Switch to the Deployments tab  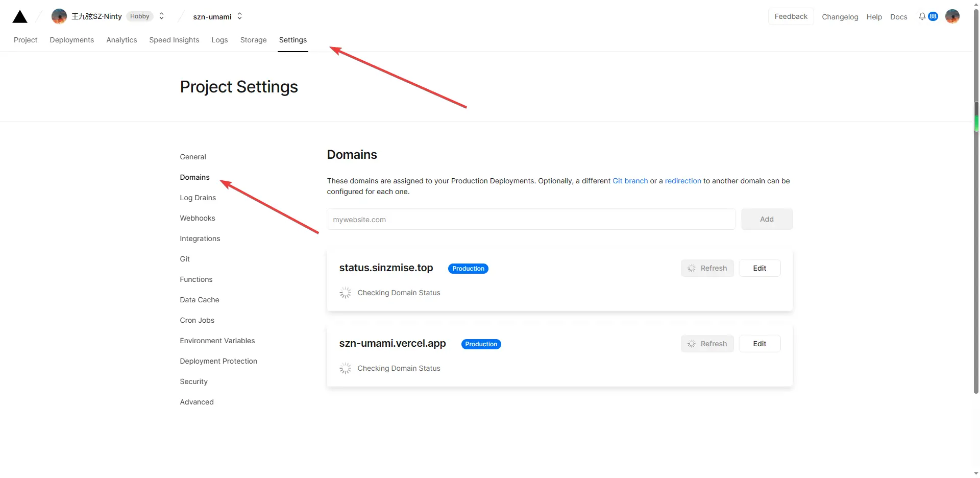pyautogui.click(x=72, y=40)
